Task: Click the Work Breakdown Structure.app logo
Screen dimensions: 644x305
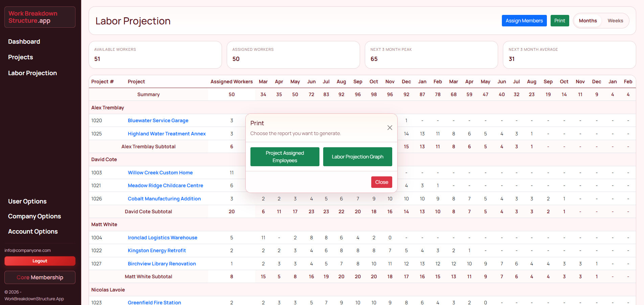Action: point(40,17)
